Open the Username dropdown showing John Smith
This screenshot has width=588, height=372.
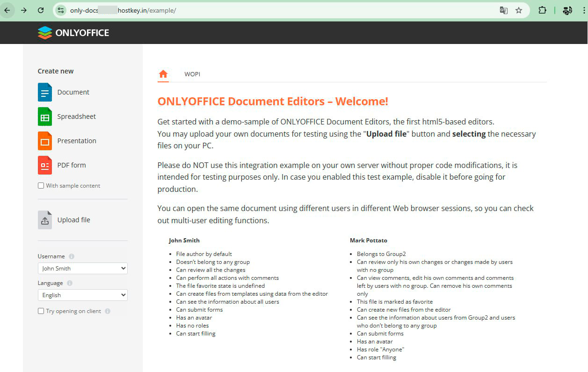[x=82, y=269]
